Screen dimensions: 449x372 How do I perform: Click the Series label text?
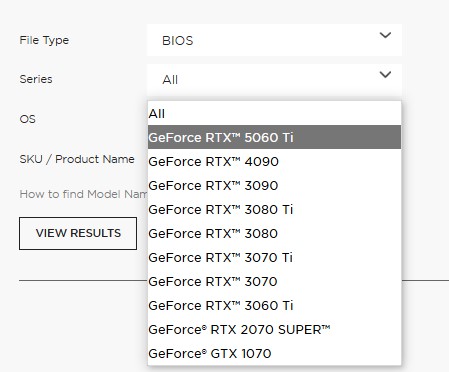click(x=36, y=79)
